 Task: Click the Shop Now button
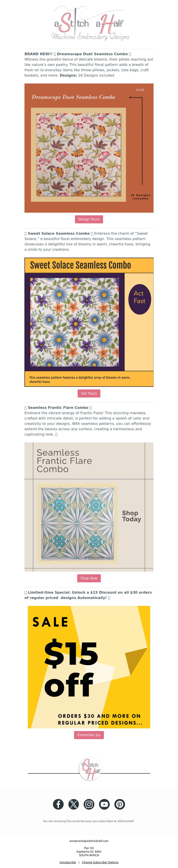(89, 578)
